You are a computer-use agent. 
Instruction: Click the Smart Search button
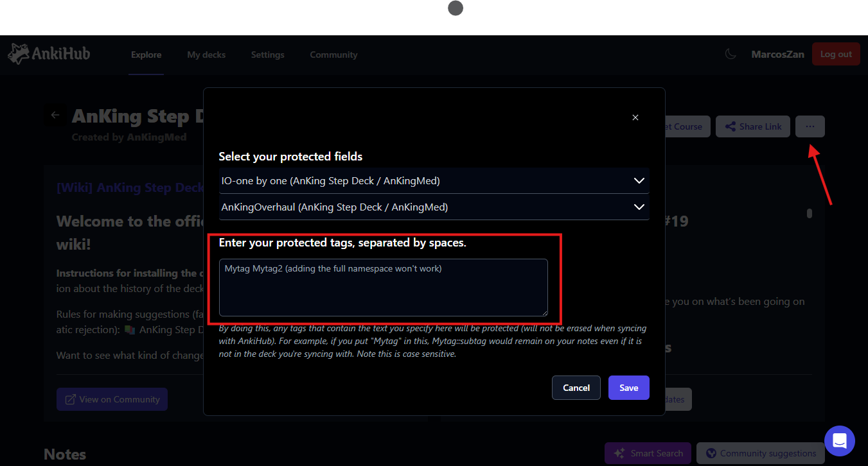tap(648, 453)
